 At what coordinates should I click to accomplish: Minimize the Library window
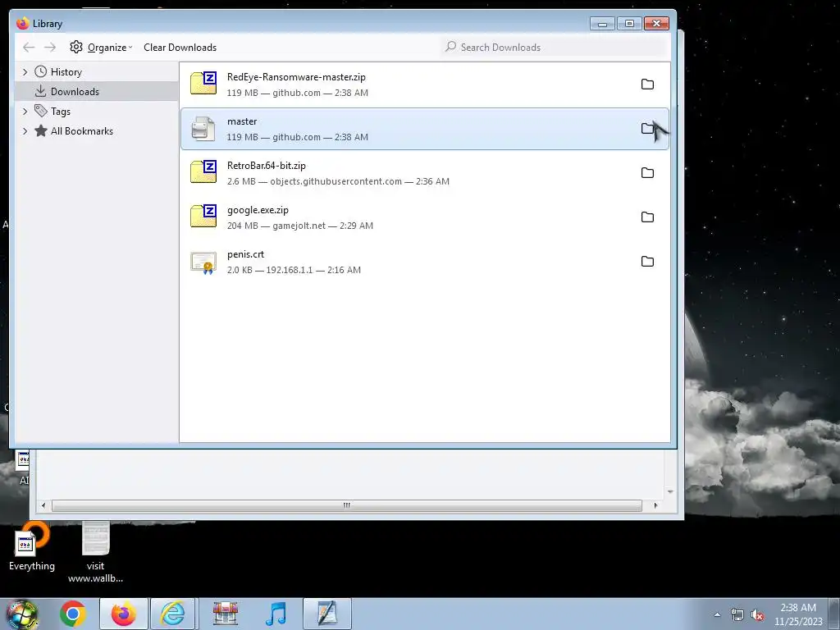(602, 24)
